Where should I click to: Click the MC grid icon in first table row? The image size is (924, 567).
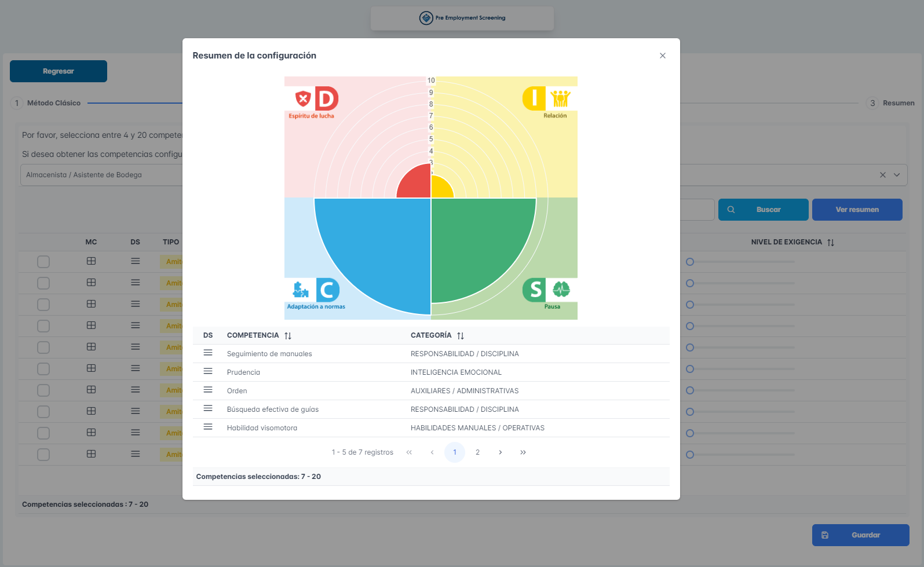(x=91, y=261)
